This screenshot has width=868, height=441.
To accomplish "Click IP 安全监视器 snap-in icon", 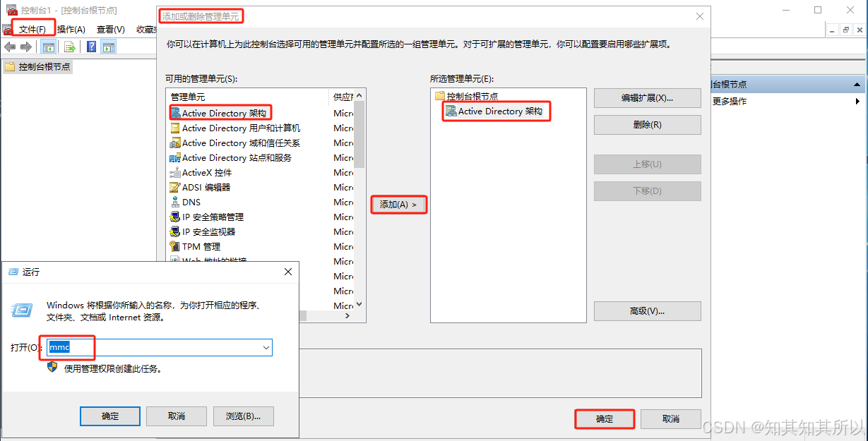I will click(175, 232).
